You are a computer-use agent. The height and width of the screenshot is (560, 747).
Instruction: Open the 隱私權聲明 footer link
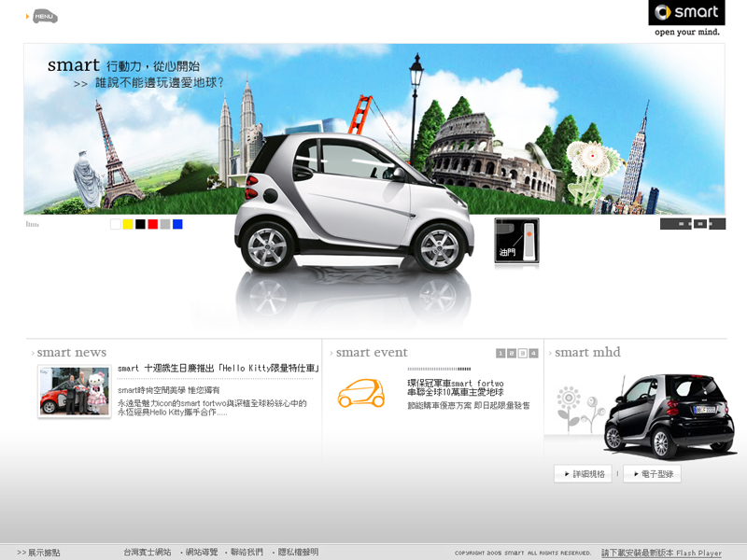(x=298, y=552)
